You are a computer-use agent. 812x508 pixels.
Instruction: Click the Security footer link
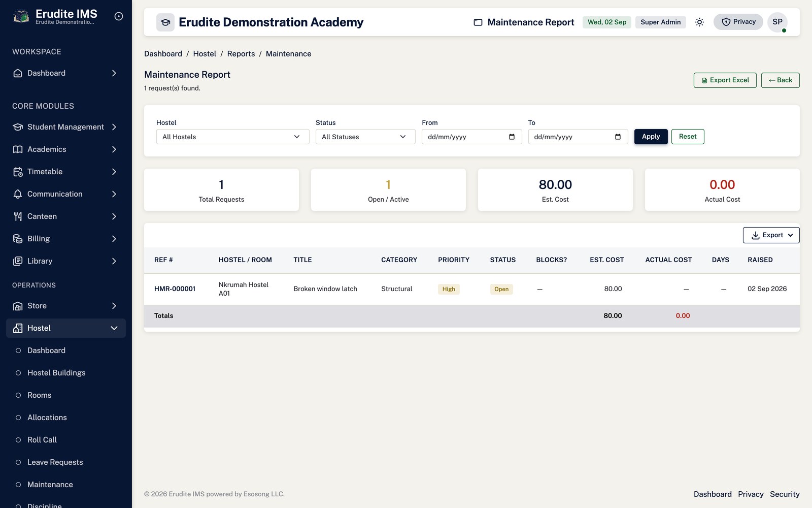point(785,494)
